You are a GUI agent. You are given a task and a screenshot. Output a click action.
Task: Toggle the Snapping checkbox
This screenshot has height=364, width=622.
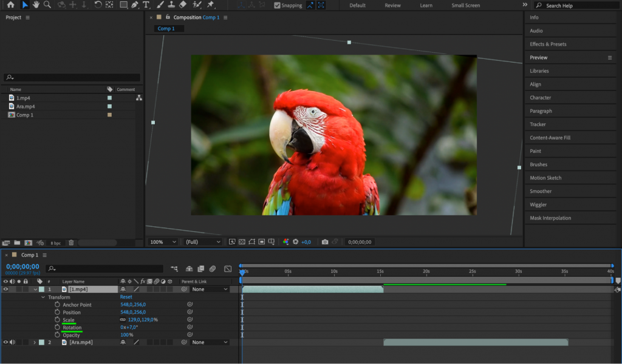[x=278, y=5]
